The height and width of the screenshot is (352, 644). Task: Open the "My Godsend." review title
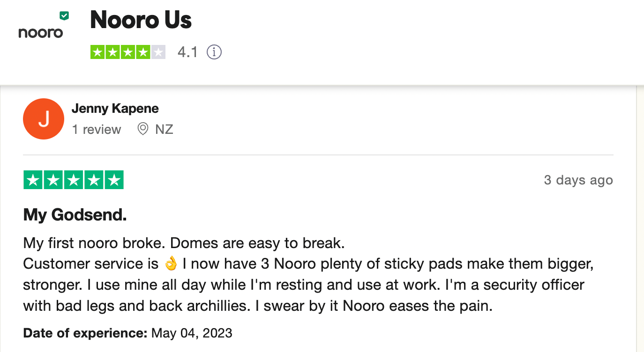75,215
